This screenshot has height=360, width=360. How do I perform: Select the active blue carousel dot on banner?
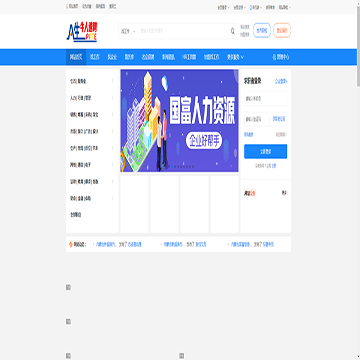pyautogui.click(x=172, y=166)
